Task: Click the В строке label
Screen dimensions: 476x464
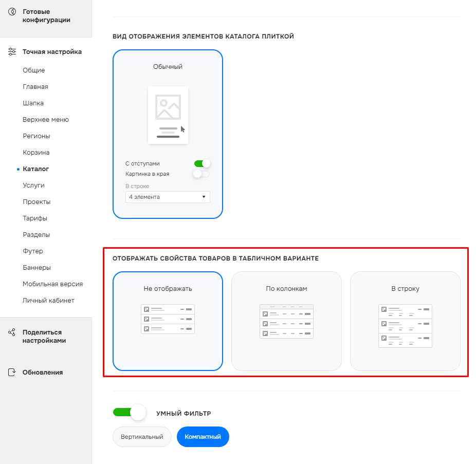Action: 137,186
